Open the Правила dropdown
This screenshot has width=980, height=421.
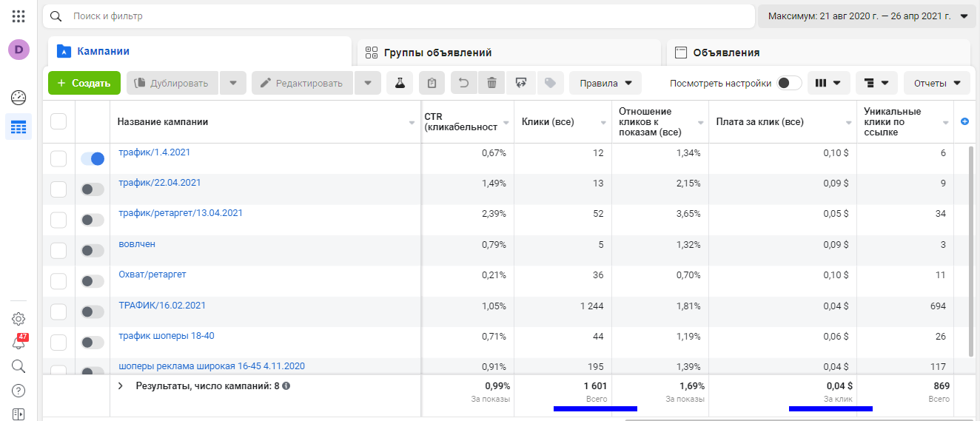(605, 83)
